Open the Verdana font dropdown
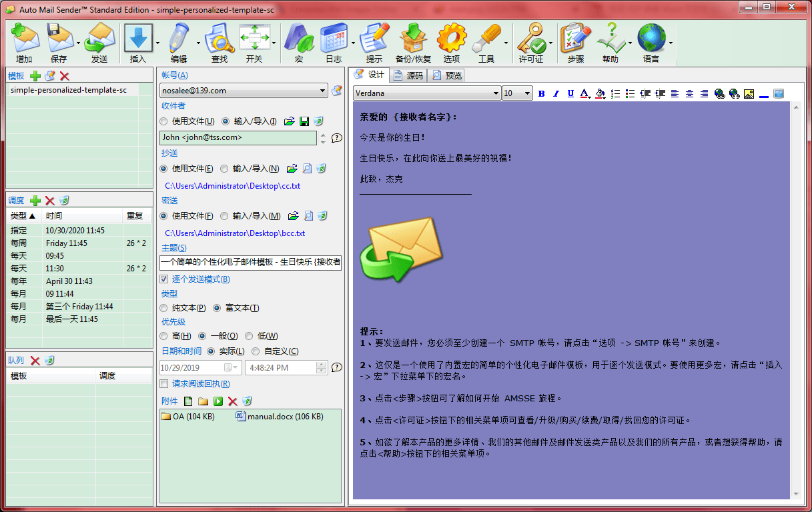This screenshot has width=812, height=512. point(496,93)
